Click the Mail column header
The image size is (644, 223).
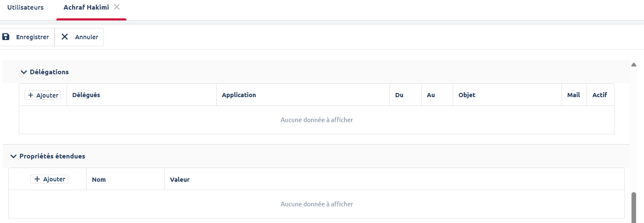(573, 95)
